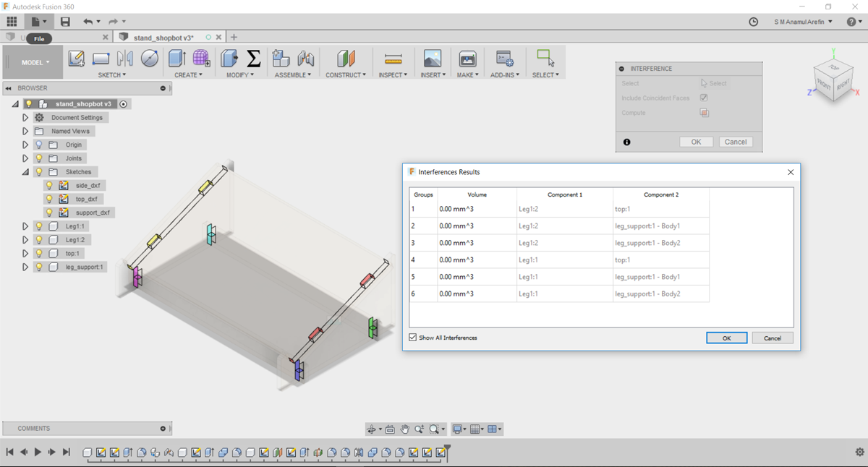Select the Sigma parameters icon in Modify
The height and width of the screenshot is (467, 868).
coord(253,59)
